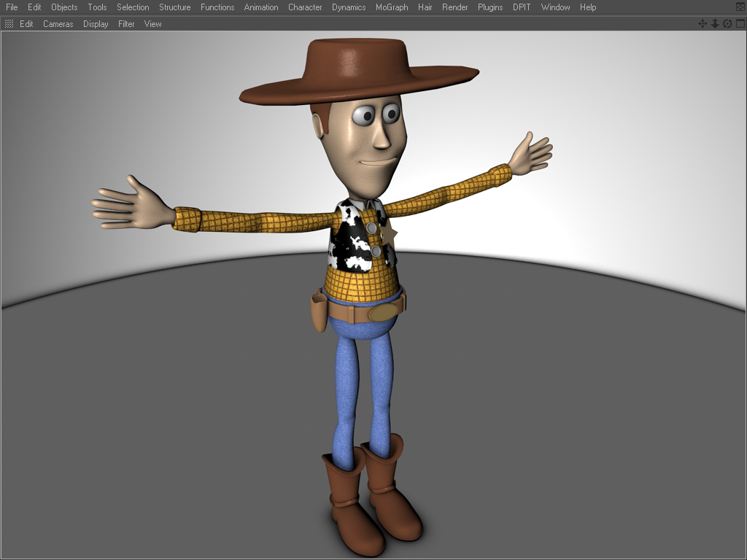Open the Dynamics menu
Screen dimensions: 747x560
click(349, 7)
